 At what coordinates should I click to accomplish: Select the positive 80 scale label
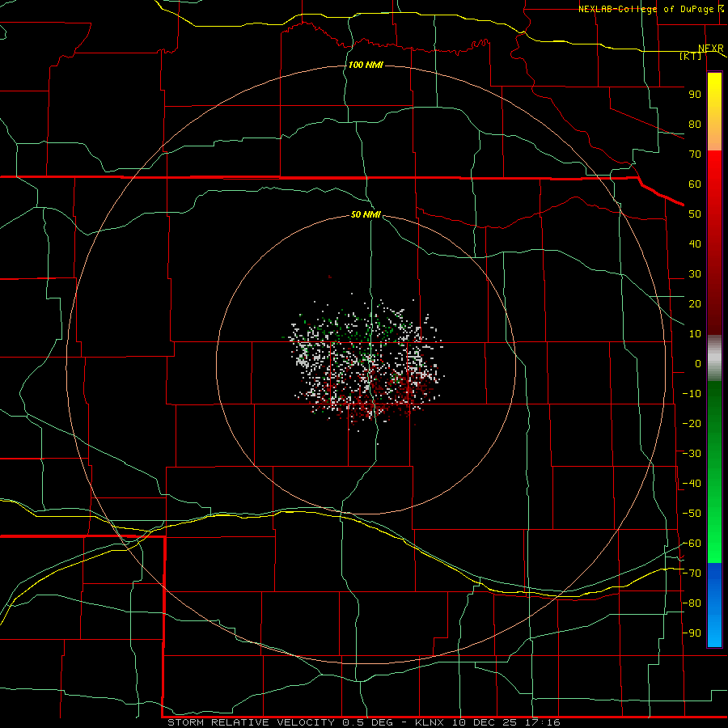pyautogui.click(x=695, y=125)
